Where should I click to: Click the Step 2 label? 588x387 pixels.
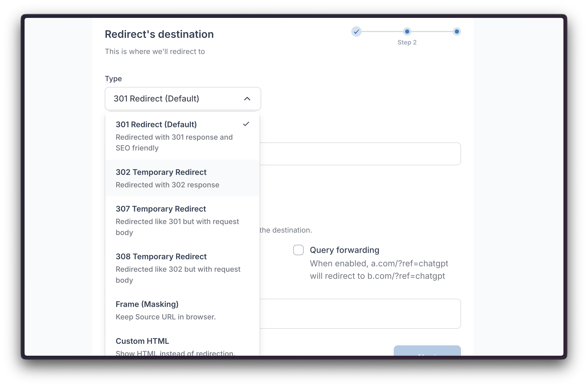point(407,42)
